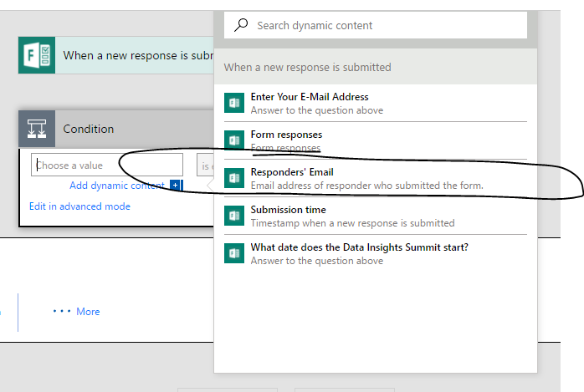Focus the Search dynamic content field
Screen dimensions: 584x392
coord(385,25)
